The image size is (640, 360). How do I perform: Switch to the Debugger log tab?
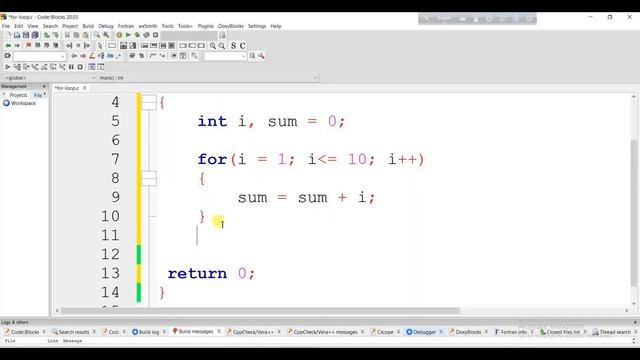click(x=424, y=332)
